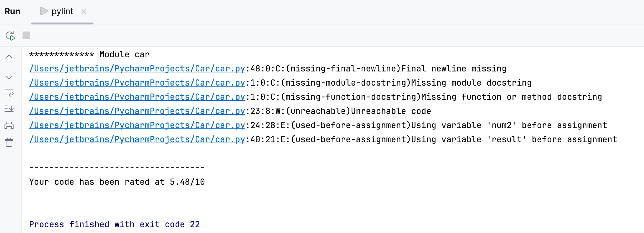Navigate up the stack trace
This screenshot has width=644, height=233.
[x=9, y=59]
